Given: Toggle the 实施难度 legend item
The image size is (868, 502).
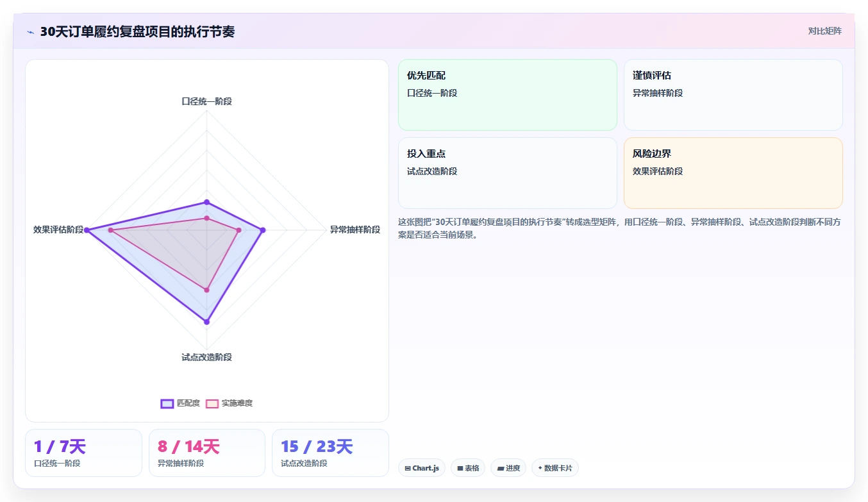Looking at the screenshot, I should click(229, 403).
